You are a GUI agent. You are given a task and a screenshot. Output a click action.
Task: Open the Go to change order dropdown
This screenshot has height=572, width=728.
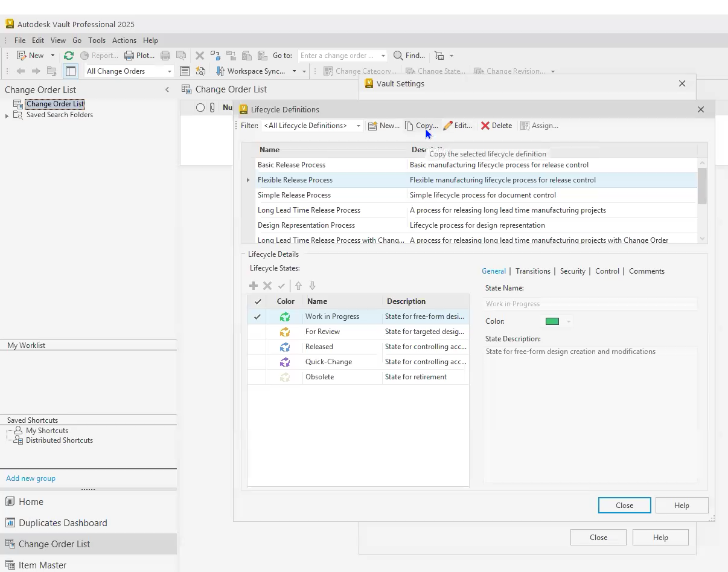(383, 56)
